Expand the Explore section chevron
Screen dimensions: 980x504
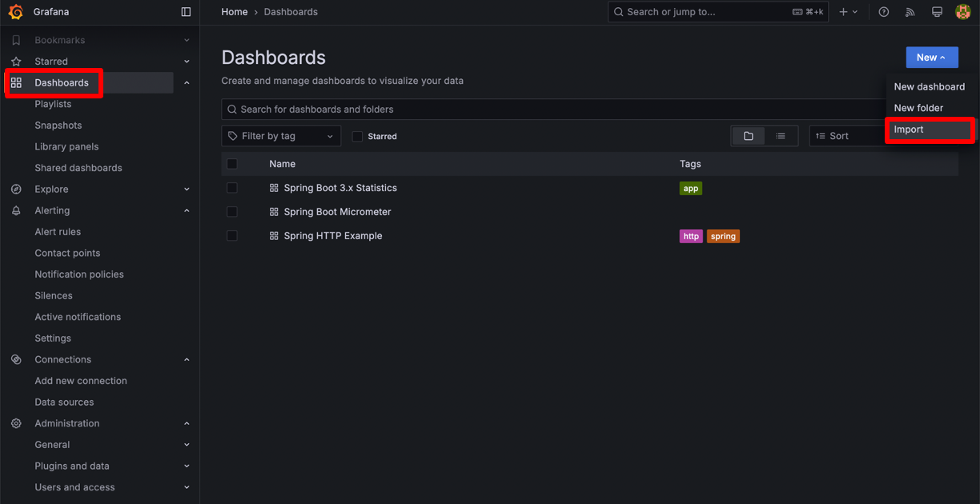(x=187, y=190)
